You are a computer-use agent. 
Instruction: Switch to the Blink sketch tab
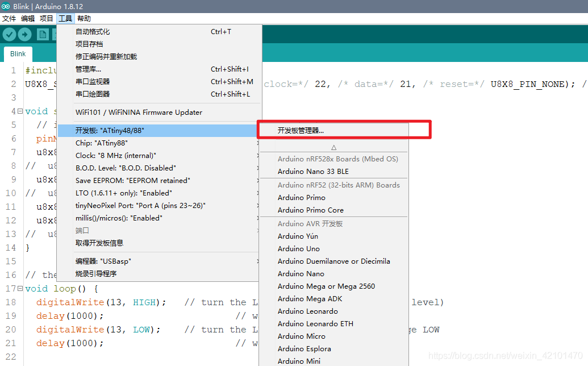(x=18, y=54)
